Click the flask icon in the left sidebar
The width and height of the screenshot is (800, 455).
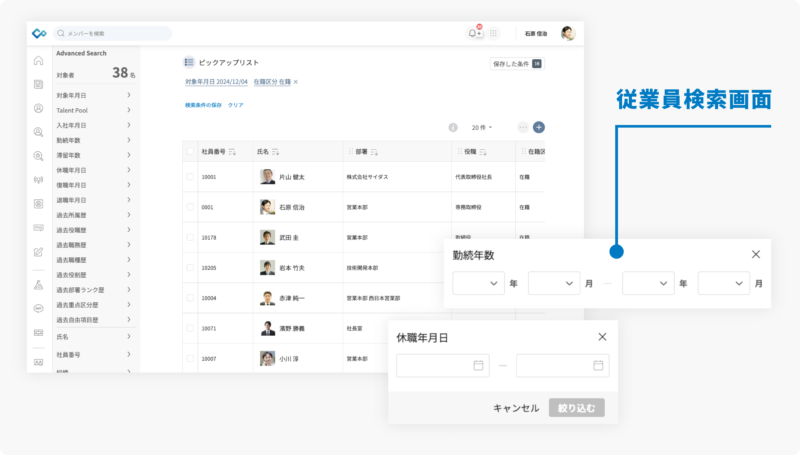38,285
